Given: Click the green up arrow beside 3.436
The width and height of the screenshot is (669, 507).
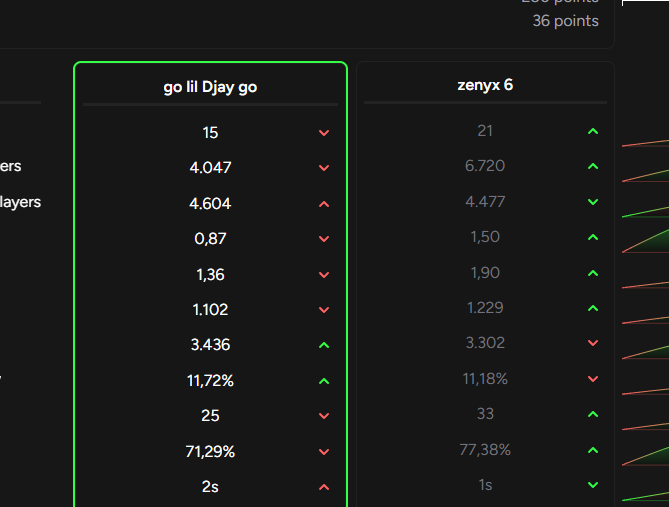Looking at the screenshot, I should click(324, 345).
